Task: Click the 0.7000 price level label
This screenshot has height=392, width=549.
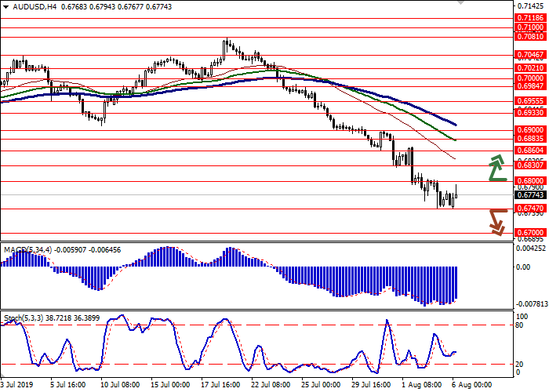Action: tap(529, 78)
